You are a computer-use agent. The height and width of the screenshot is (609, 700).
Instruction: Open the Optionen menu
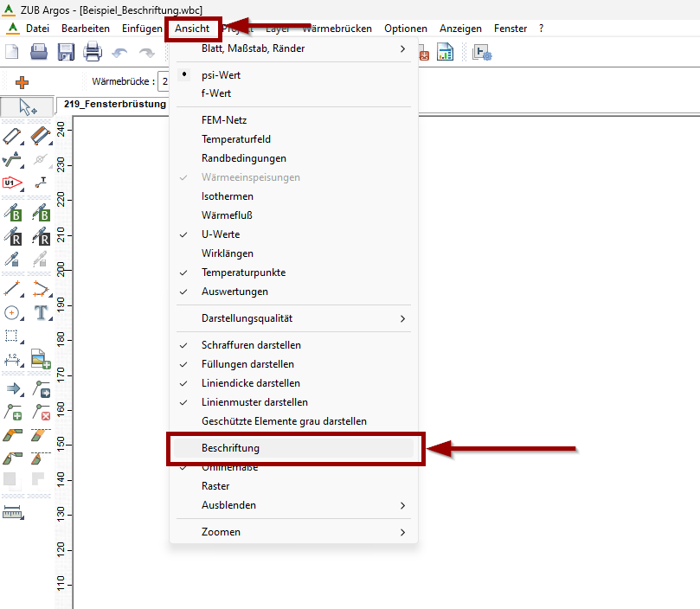[406, 29]
